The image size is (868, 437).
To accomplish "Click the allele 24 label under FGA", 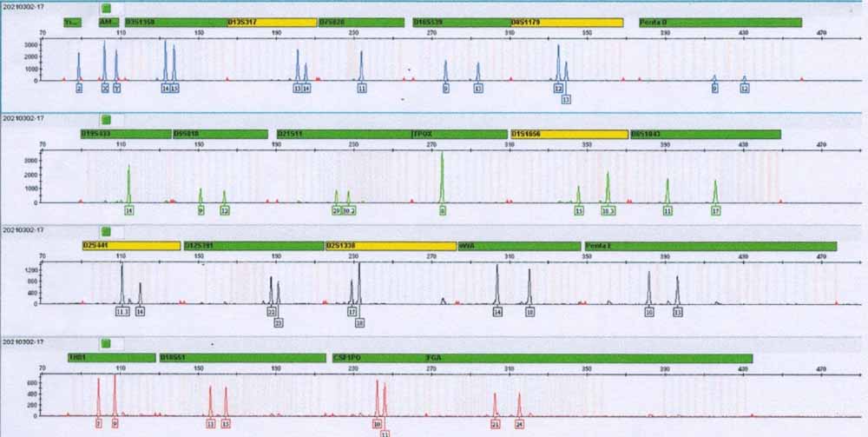I will pyautogui.click(x=520, y=424).
